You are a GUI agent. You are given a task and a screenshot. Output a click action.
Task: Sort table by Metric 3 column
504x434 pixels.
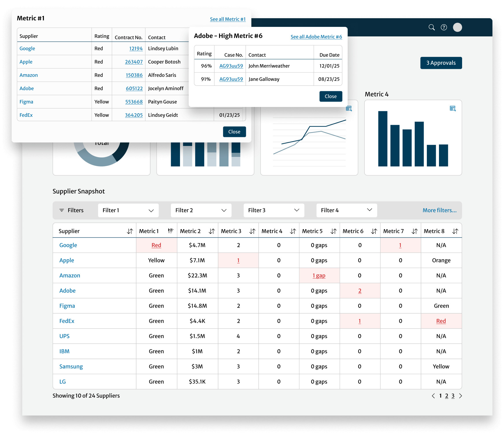click(x=252, y=231)
